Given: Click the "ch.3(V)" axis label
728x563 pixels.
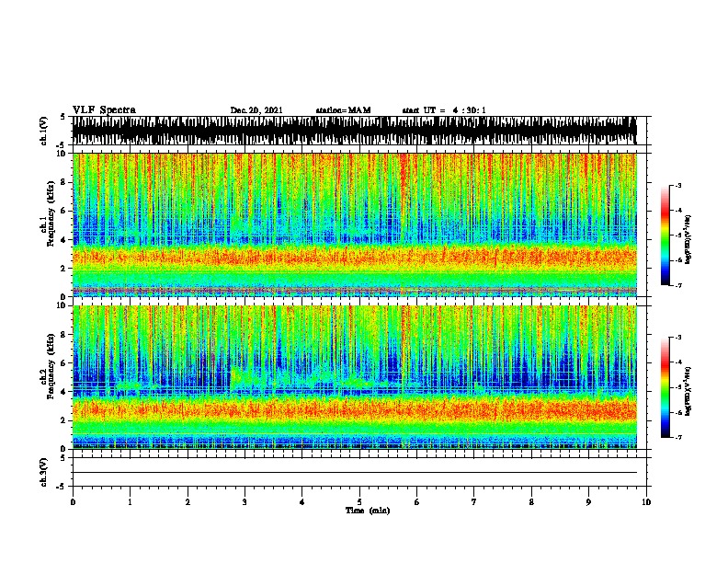Looking at the screenshot, I should click(x=44, y=472).
